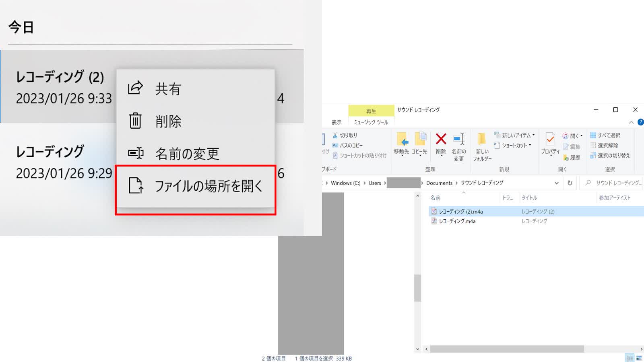This screenshot has height=362, width=644.
Task: Click パスのコピー in the ribbon
Action: 347,145
